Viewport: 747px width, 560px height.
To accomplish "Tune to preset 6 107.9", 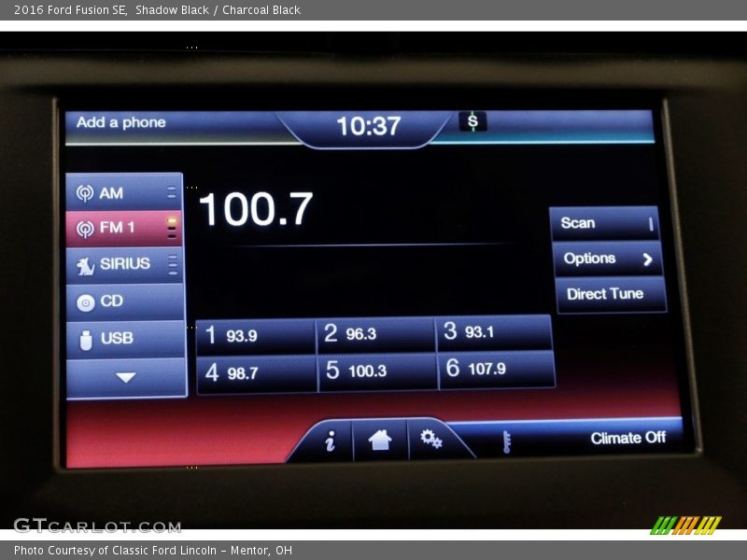I will pos(497,370).
